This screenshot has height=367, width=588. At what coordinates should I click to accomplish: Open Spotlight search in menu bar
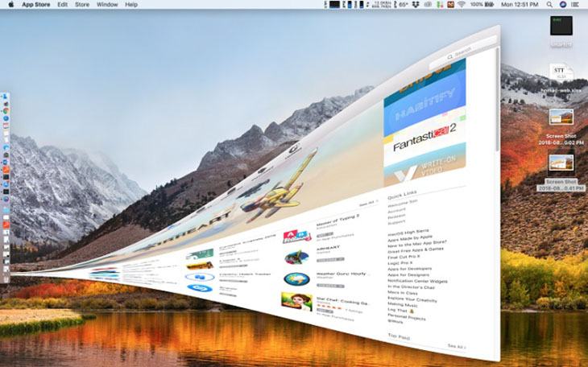pos(549,5)
